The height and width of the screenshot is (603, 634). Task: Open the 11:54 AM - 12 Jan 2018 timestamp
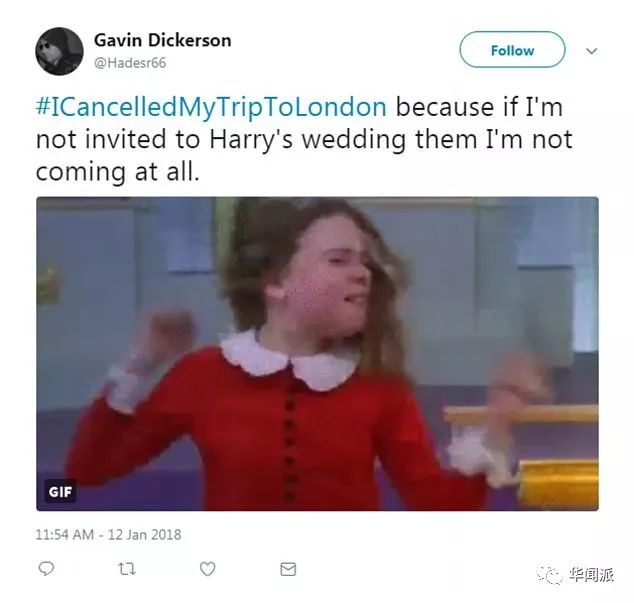[x=108, y=535]
